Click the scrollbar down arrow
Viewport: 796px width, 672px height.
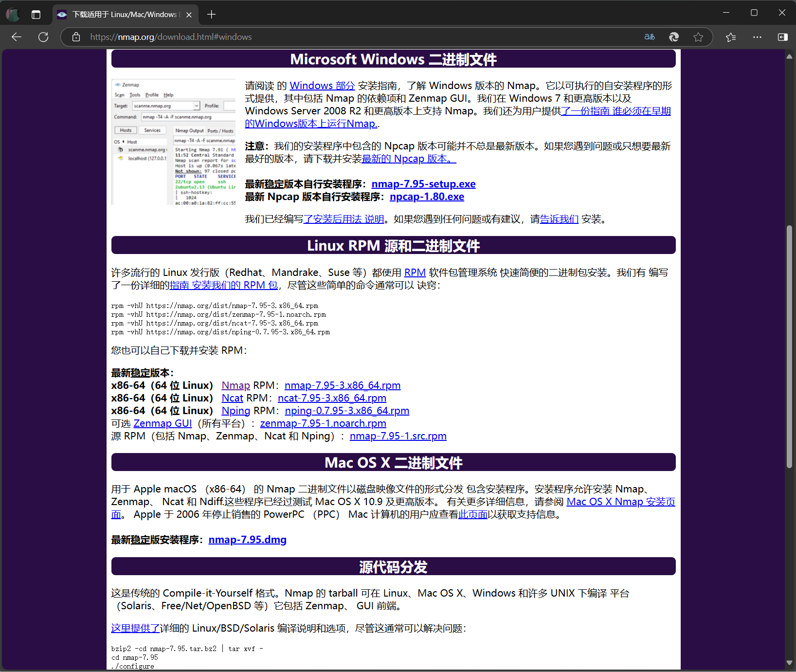(789, 663)
